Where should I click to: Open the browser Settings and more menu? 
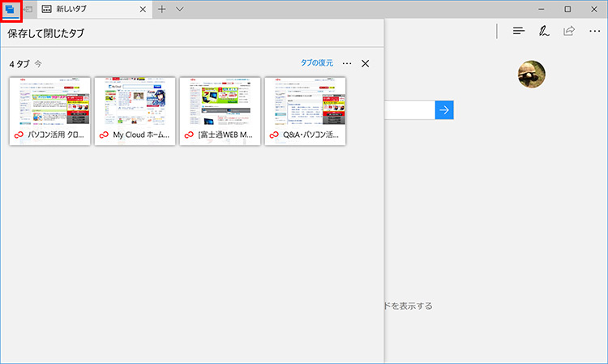(594, 31)
